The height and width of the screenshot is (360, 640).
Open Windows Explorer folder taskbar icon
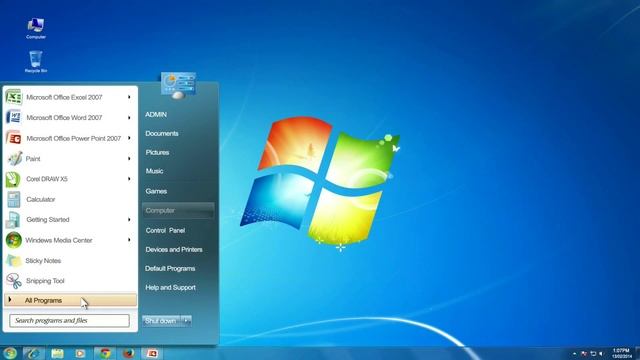point(57,353)
